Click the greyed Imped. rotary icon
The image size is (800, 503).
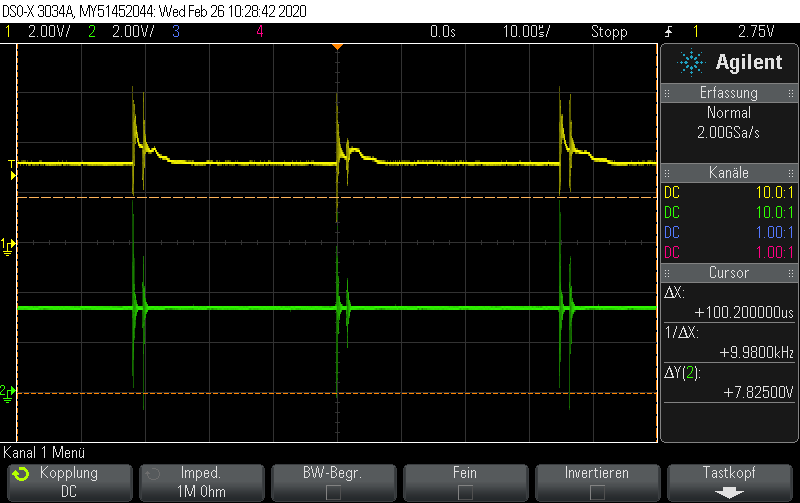(153, 474)
